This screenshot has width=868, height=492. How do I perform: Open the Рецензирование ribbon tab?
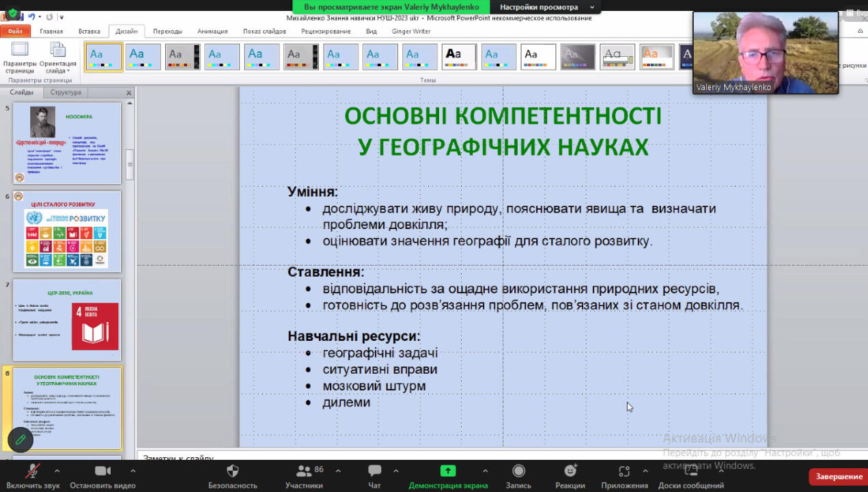pos(326,31)
